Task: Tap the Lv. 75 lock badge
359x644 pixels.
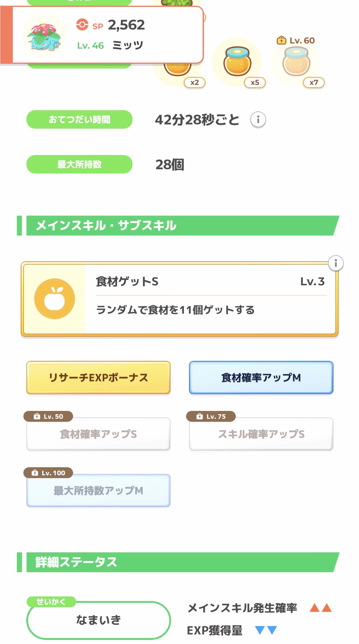Action: coord(211,416)
